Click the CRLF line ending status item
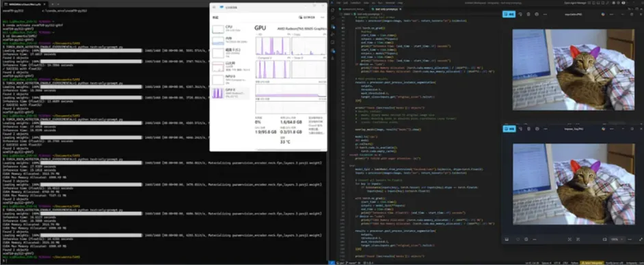Viewport: 644px width, 265px height. click(x=565, y=262)
